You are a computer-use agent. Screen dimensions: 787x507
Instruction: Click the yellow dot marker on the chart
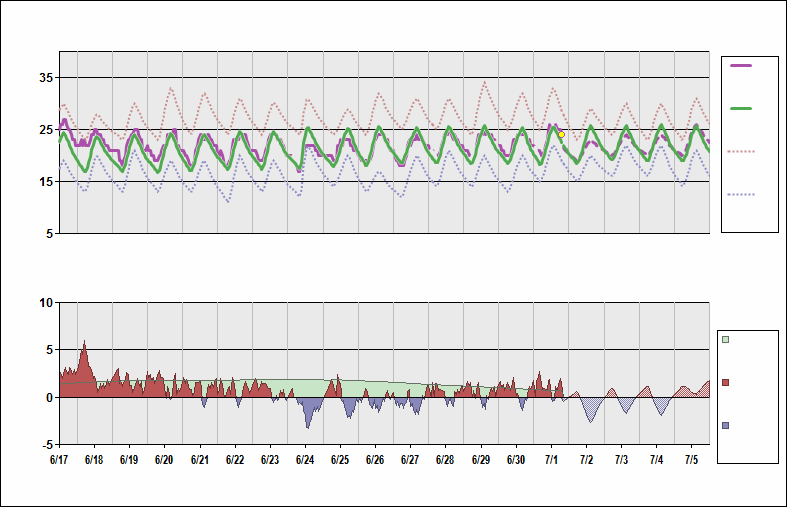tap(561, 134)
